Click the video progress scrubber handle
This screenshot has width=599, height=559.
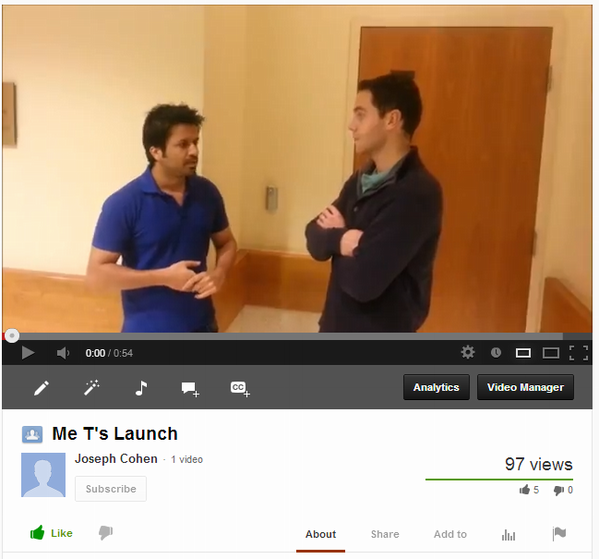[12, 336]
